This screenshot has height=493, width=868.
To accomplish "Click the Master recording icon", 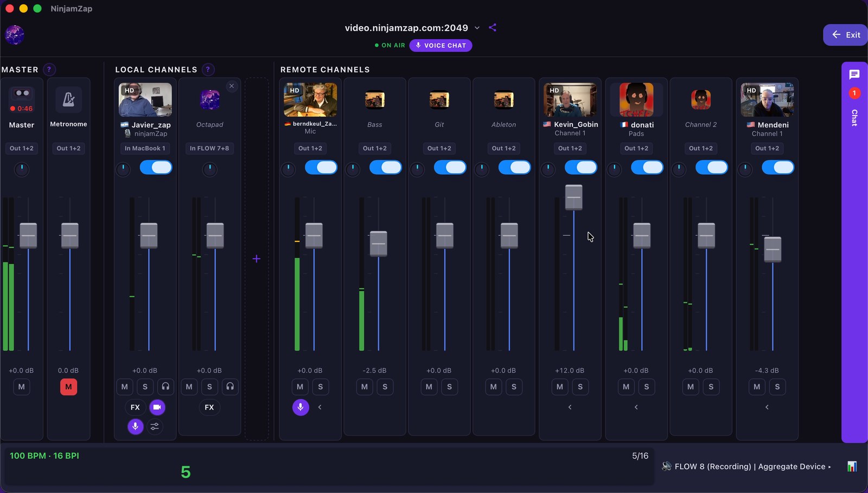I will pyautogui.click(x=22, y=100).
